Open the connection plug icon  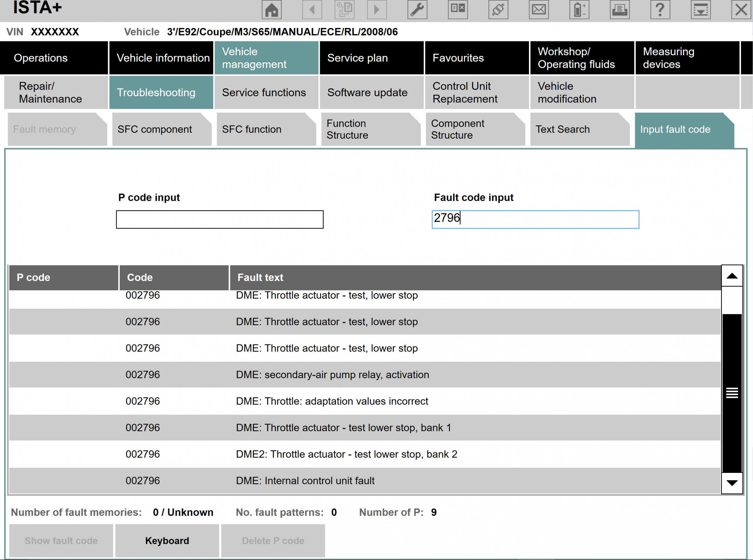498,9
